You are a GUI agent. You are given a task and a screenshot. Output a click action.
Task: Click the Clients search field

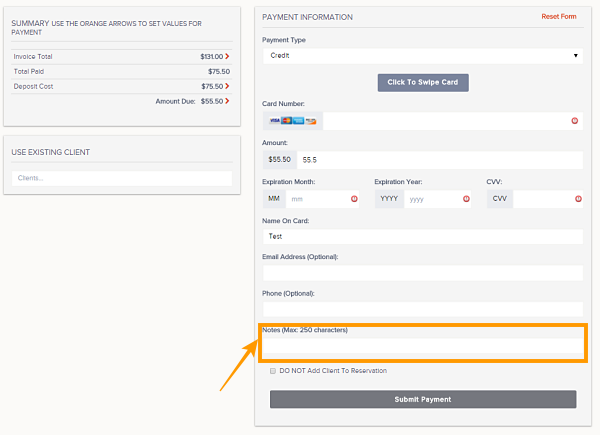[122, 178]
